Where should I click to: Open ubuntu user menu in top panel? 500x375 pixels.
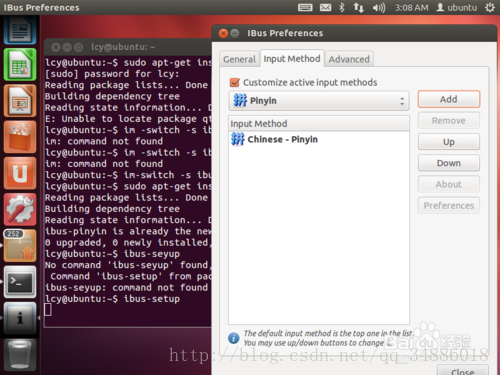[x=457, y=7]
